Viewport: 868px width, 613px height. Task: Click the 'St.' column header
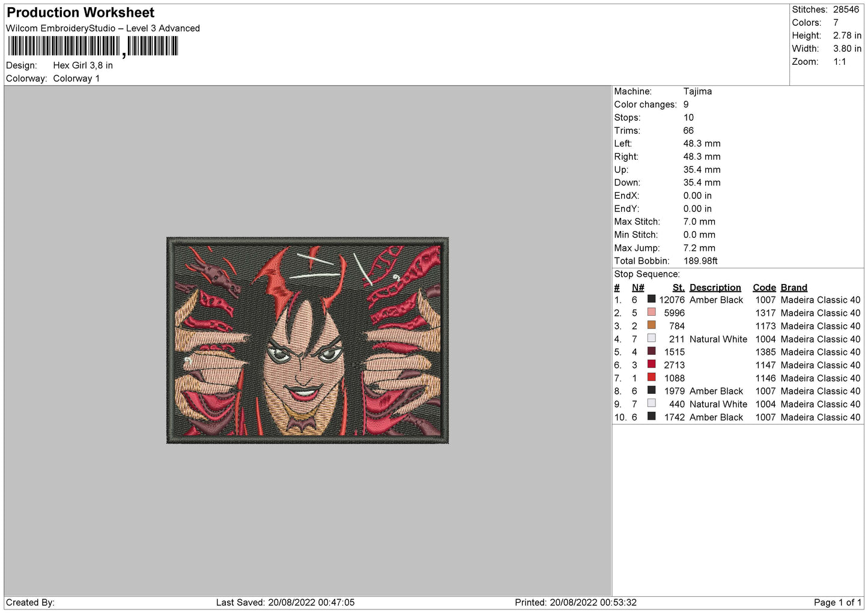(x=678, y=288)
